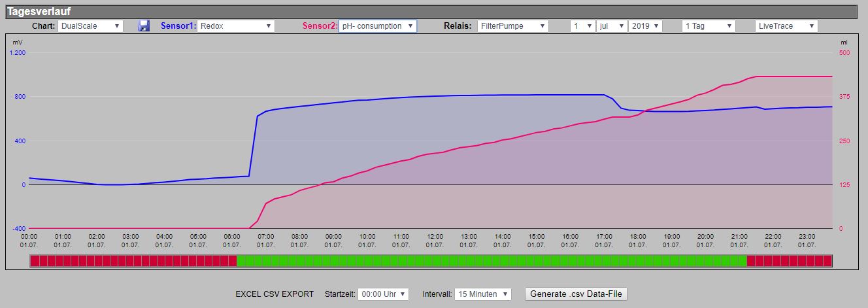The width and height of the screenshot is (868, 308).
Task: Select the day number dropdown
Action: [582, 26]
